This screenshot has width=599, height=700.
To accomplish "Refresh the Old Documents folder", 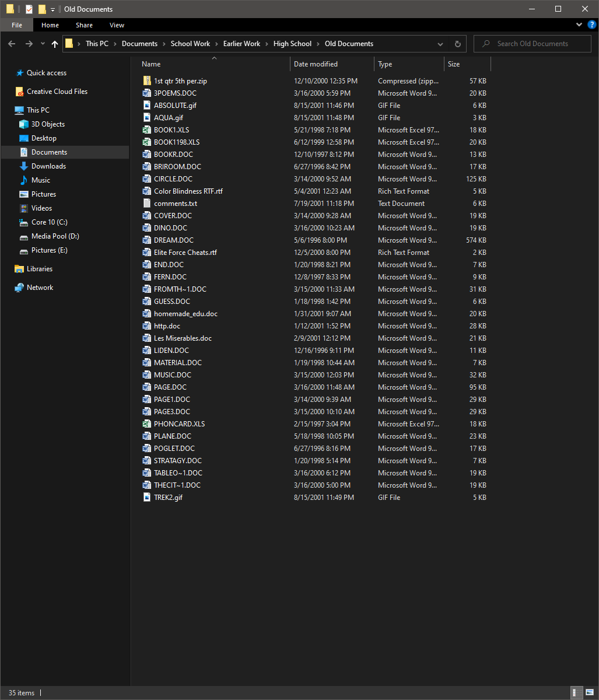I will 457,44.
